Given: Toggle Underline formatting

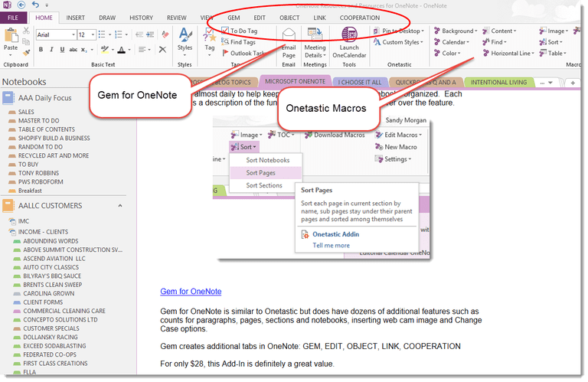Looking at the screenshot, I should coord(62,49).
